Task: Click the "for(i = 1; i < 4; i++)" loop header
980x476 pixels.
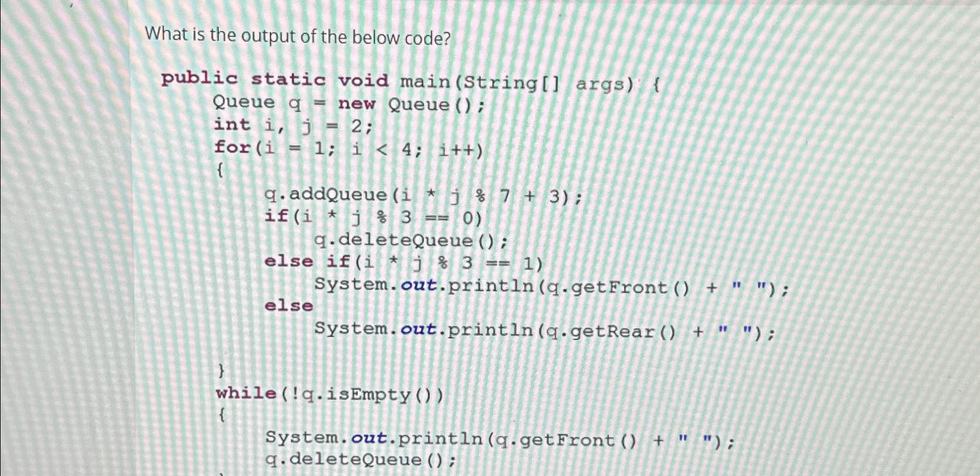Action: click(349, 149)
